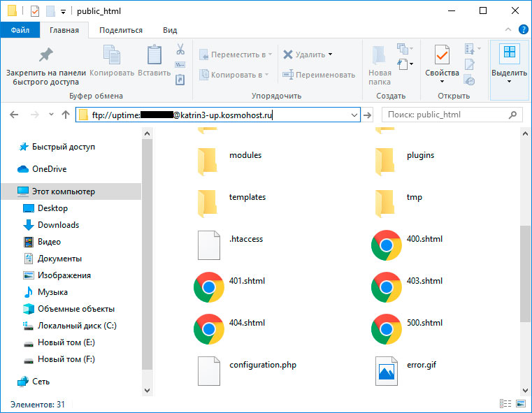Select the configuration.php file icon
532x413 pixels.
[208, 371]
